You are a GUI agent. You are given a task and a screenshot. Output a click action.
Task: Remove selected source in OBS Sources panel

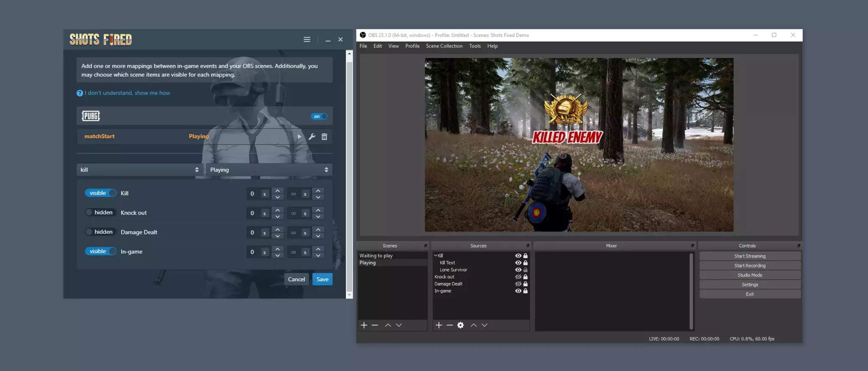pyautogui.click(x=450, y=325)
